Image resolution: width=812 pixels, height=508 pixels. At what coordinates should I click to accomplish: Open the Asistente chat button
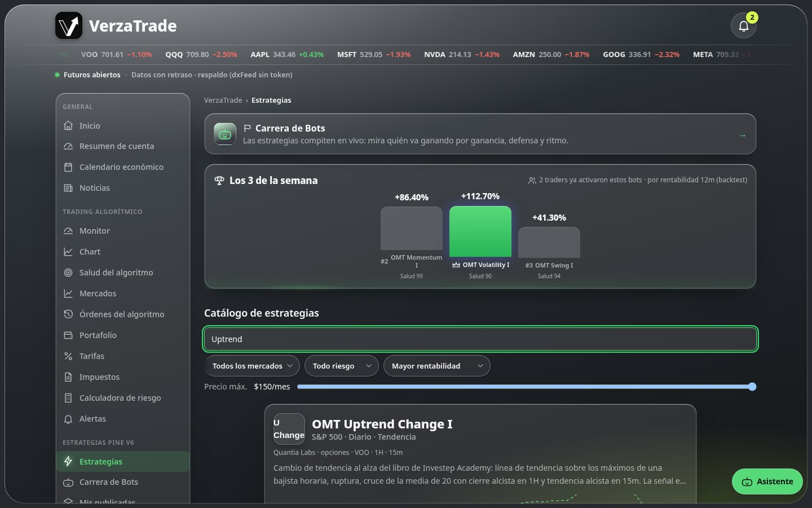pos(767,481)
